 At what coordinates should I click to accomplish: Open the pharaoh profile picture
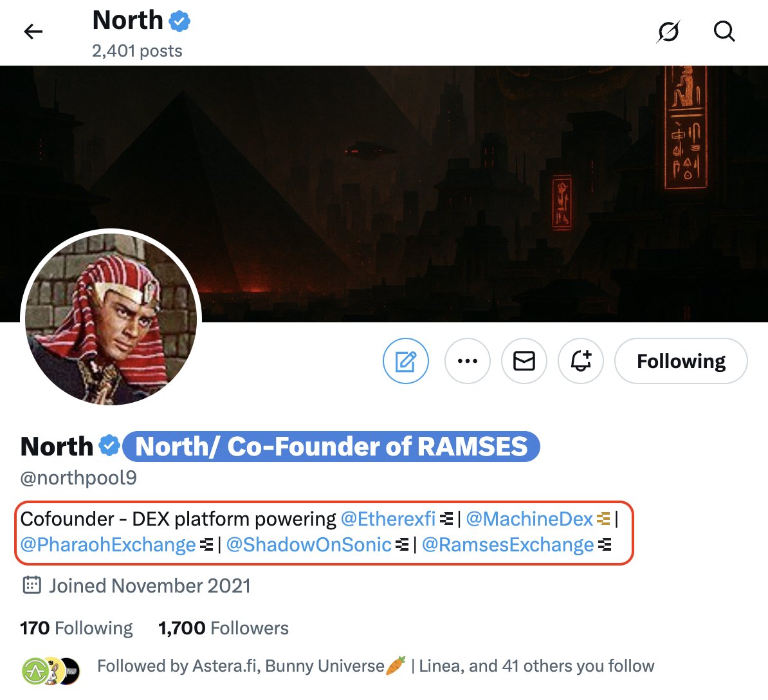tap(111, 319)
